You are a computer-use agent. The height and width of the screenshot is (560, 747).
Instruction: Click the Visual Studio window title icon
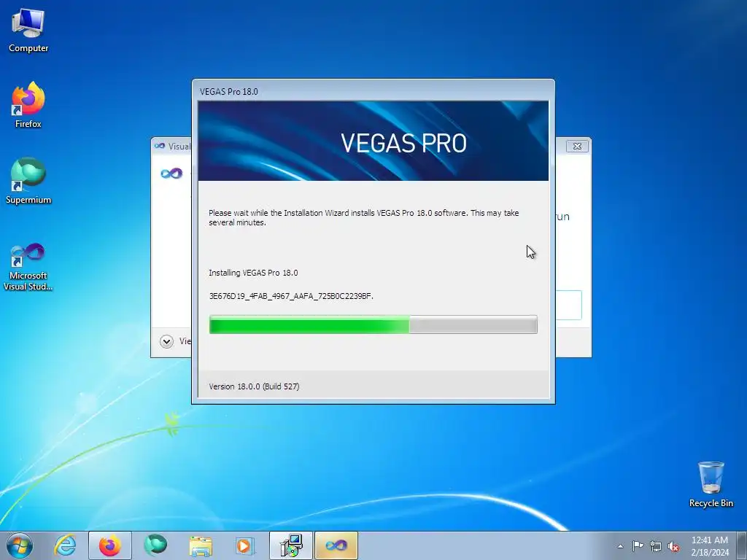coord(160,146)
